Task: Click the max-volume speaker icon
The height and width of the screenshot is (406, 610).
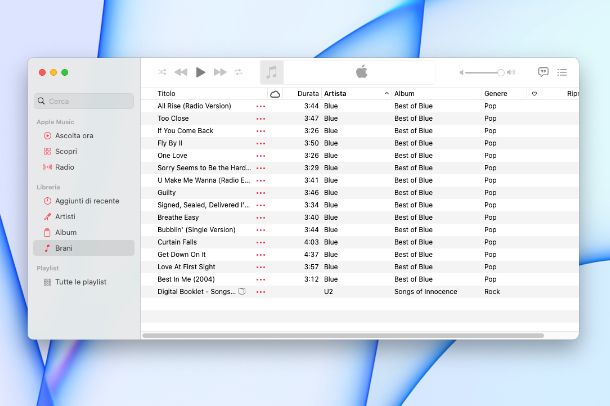Action: click(512, 72)
